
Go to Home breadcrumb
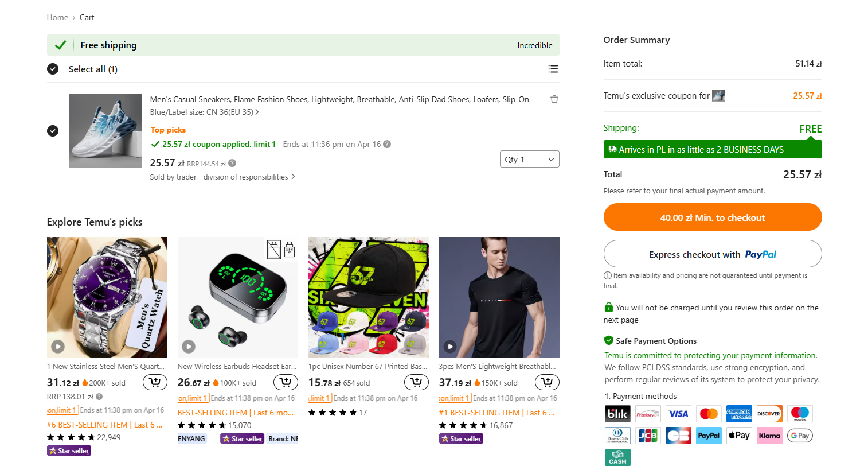[x=57, y=17]
